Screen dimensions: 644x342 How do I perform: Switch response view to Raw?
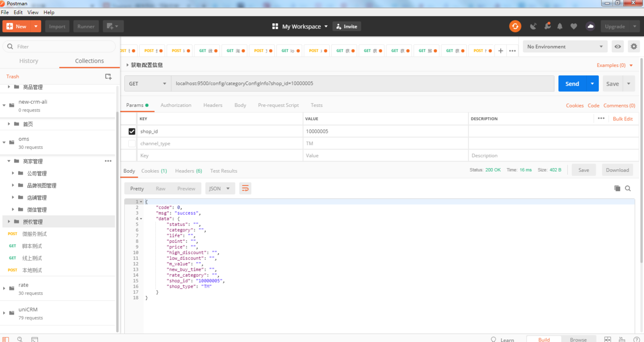click(160, 188)
